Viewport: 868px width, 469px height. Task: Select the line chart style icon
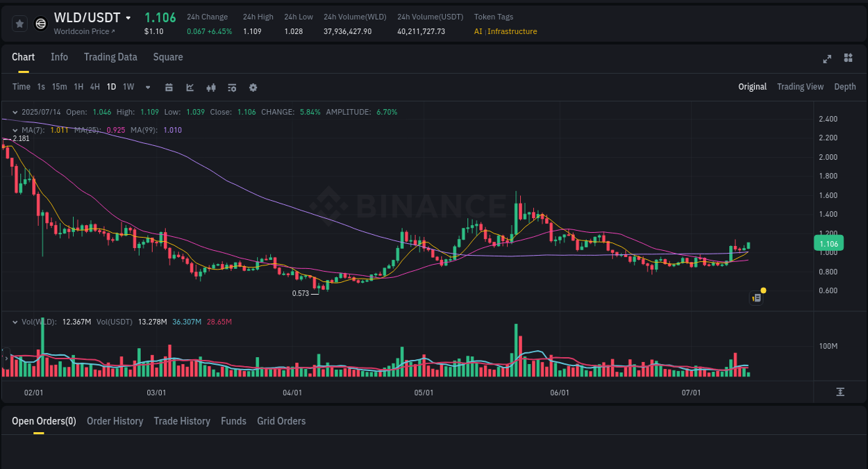(x=190, y=87)
